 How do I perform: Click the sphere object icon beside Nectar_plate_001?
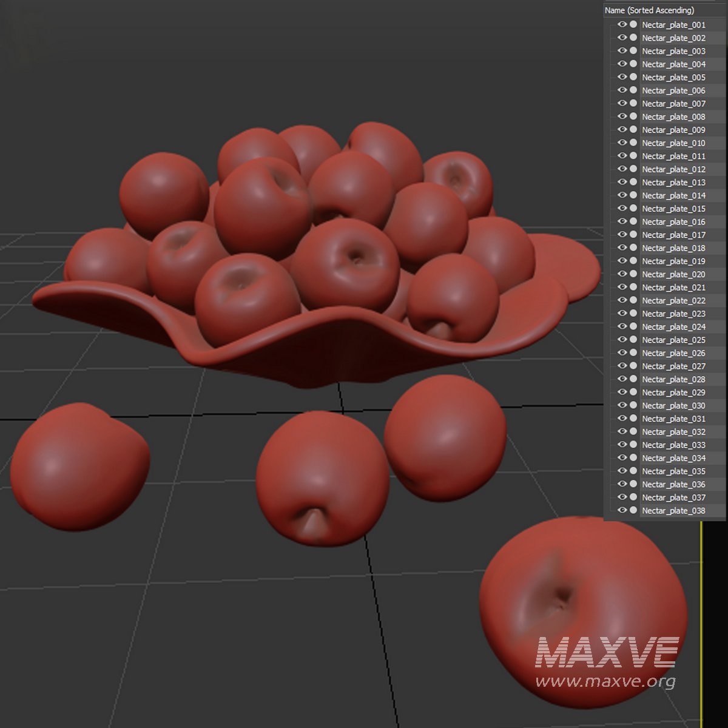click(x=633, y=25)
